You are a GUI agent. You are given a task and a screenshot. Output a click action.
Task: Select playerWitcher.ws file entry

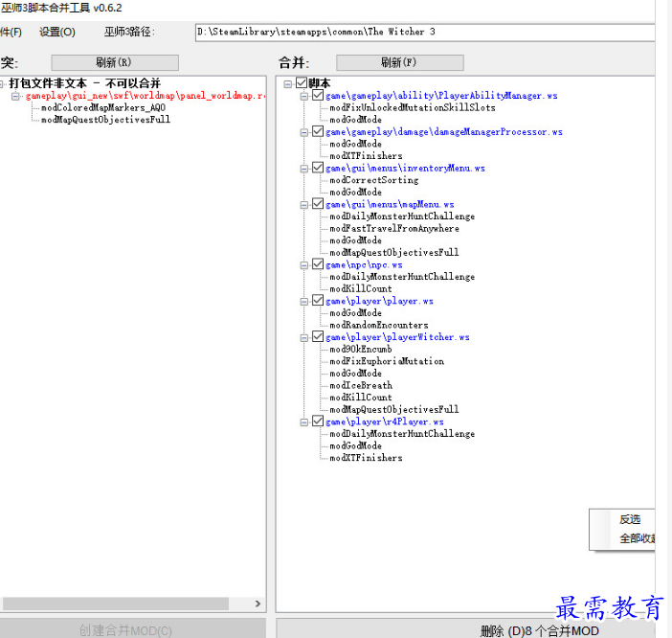[397, 337]
